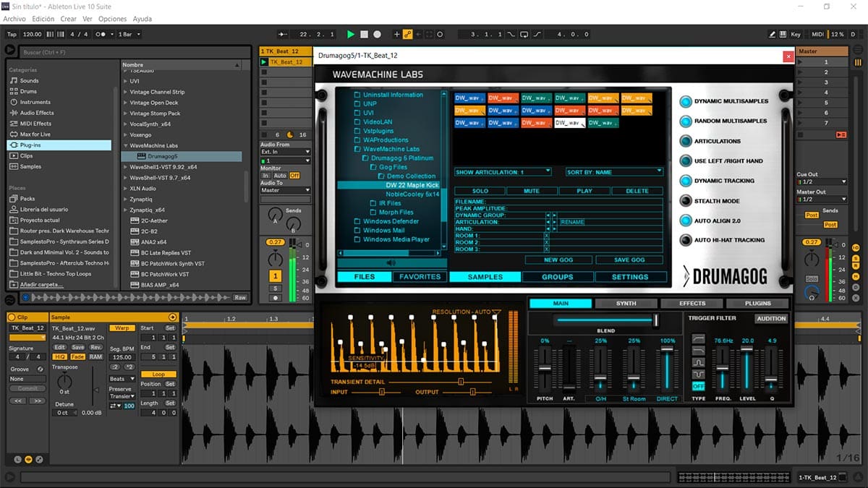The width and height of the screenshot is (868, 488).
Task: Click the Audition button
Action: [771, 318]
